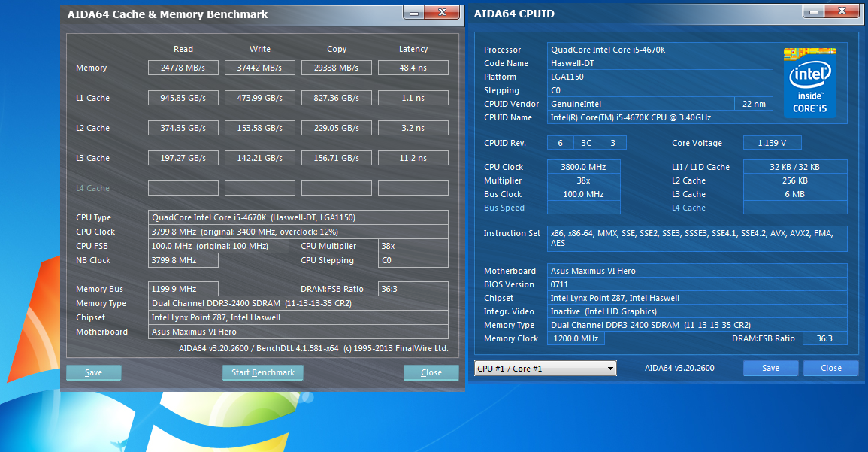Click the CPUID Rev. value 3C
Viewport: 868px width, 452px height.
tap(586, 143)
